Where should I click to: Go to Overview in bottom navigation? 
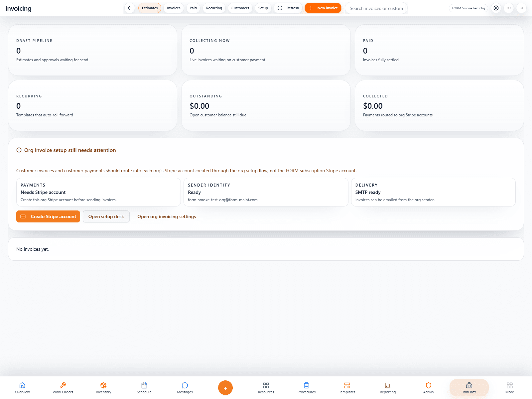22,388
